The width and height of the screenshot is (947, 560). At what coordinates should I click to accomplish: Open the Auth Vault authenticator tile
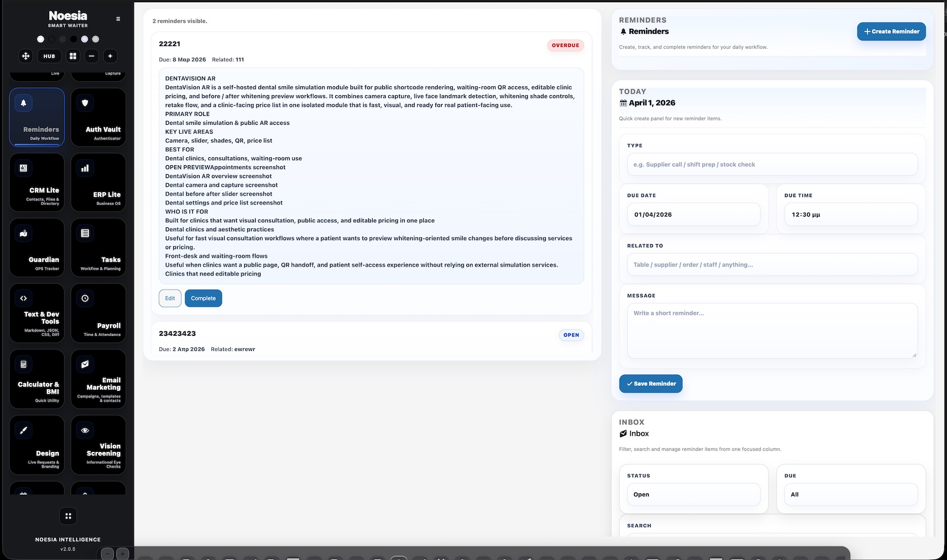click(98, 118)
